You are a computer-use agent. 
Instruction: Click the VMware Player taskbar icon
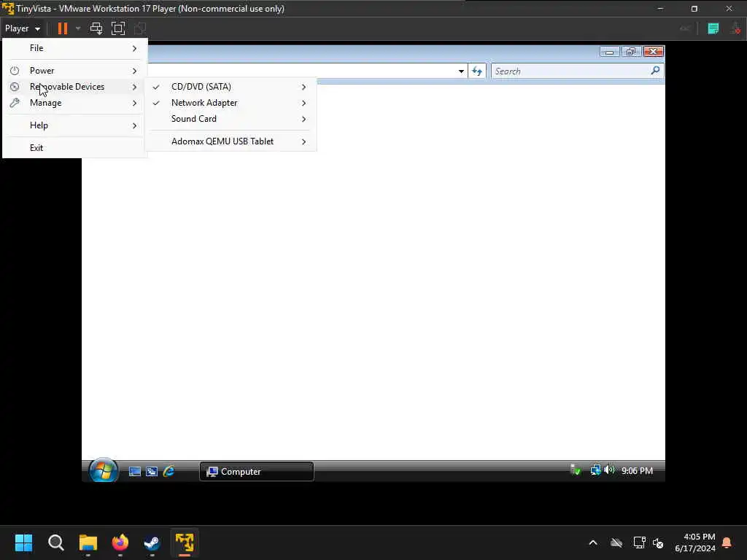[185, 542]
